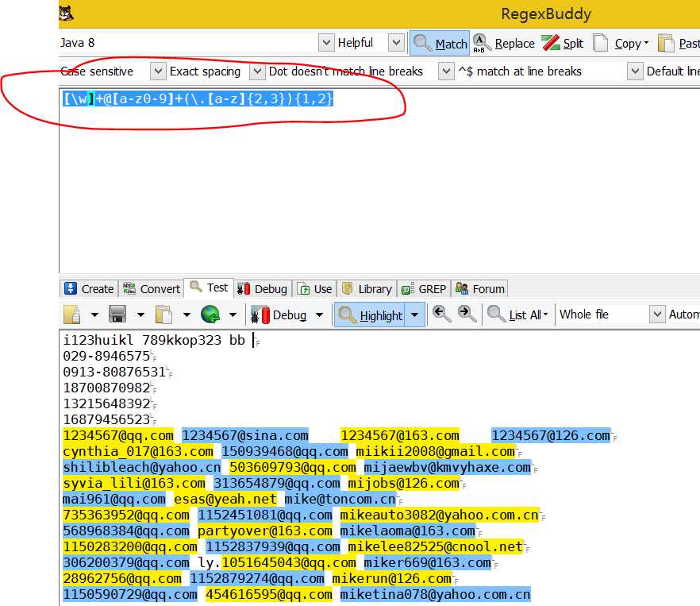Open the Copy regex menu
Image resolution: width=700 pixels, height=606 pixels.
[621, 44]
